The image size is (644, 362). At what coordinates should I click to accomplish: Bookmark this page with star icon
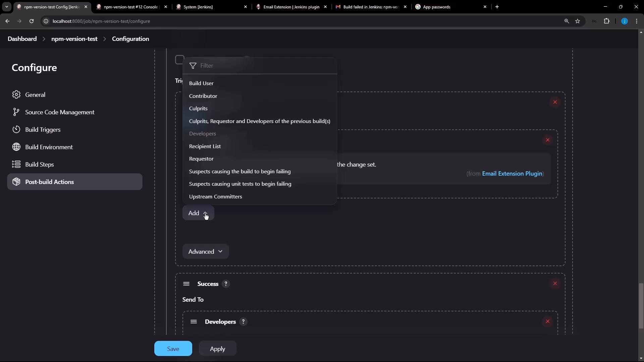578,21
